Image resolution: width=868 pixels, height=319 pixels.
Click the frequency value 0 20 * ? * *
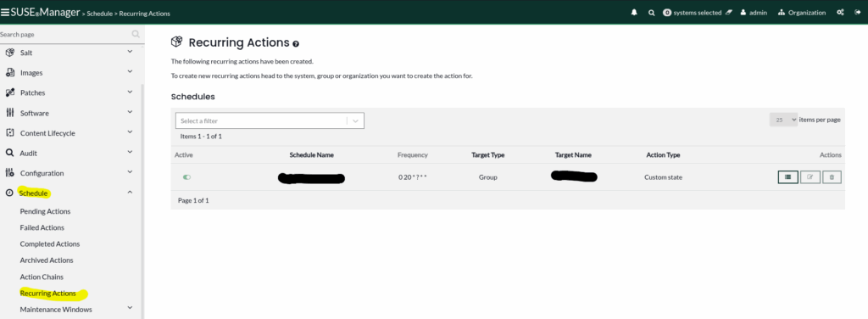413,177
